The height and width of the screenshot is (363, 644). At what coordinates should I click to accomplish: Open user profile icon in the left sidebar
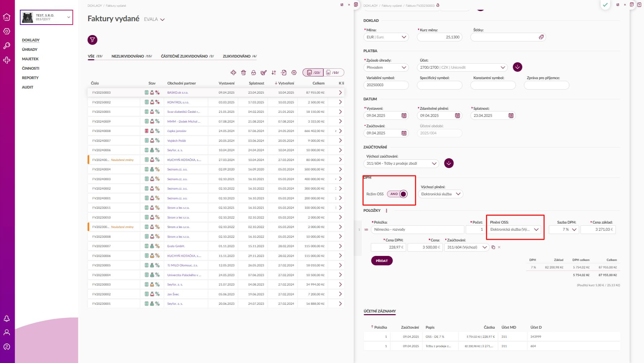pos(7,333)
